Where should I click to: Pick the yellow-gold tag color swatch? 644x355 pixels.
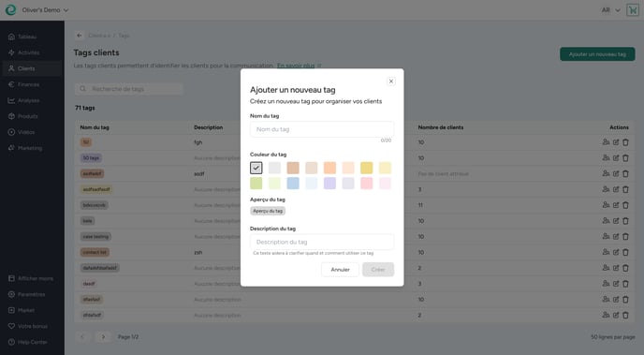coord(366,168)
